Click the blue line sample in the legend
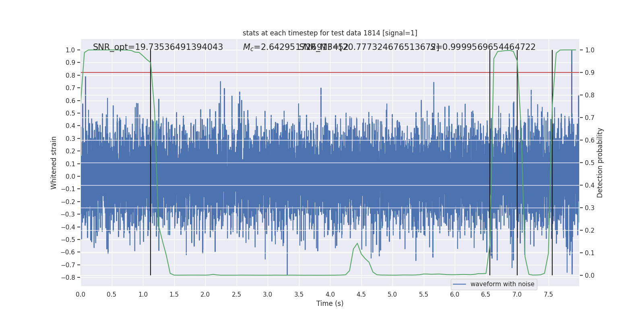The image size is (644, 322). point(459,284)
